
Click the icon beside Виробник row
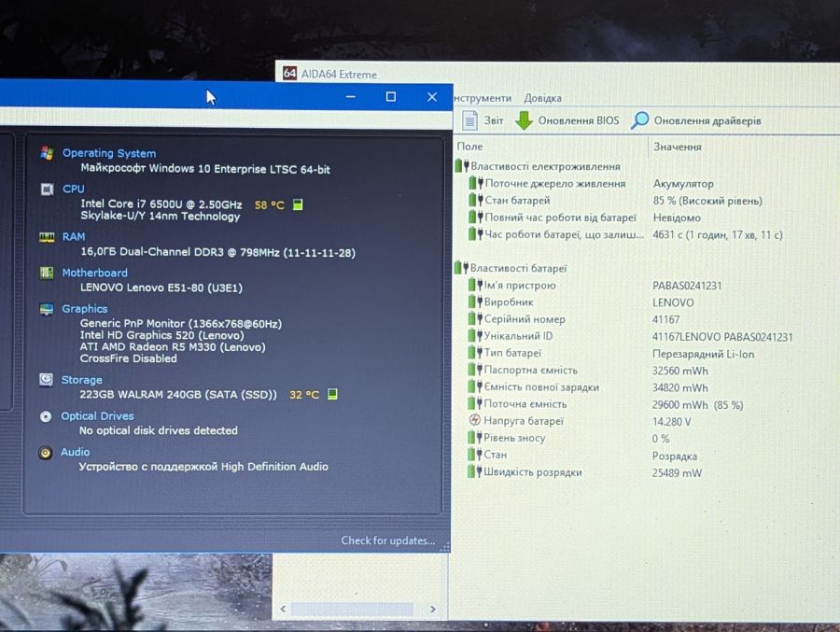coord(476,302)
